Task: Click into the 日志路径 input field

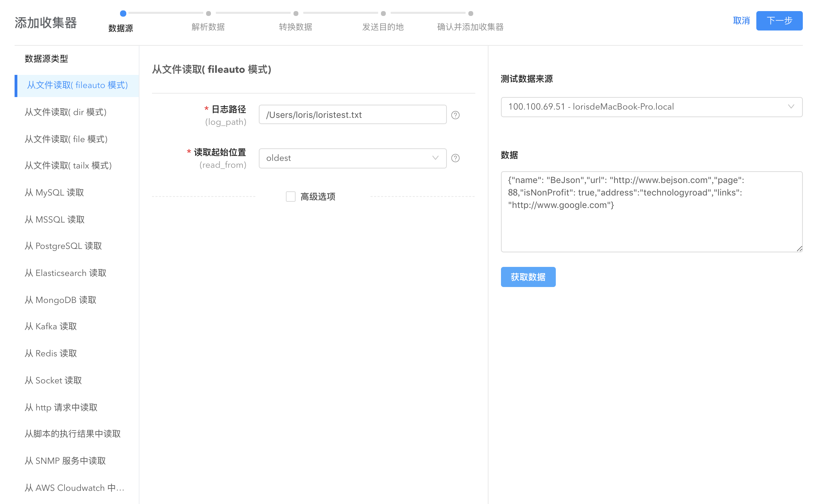Action: click(x=352, y=115)
